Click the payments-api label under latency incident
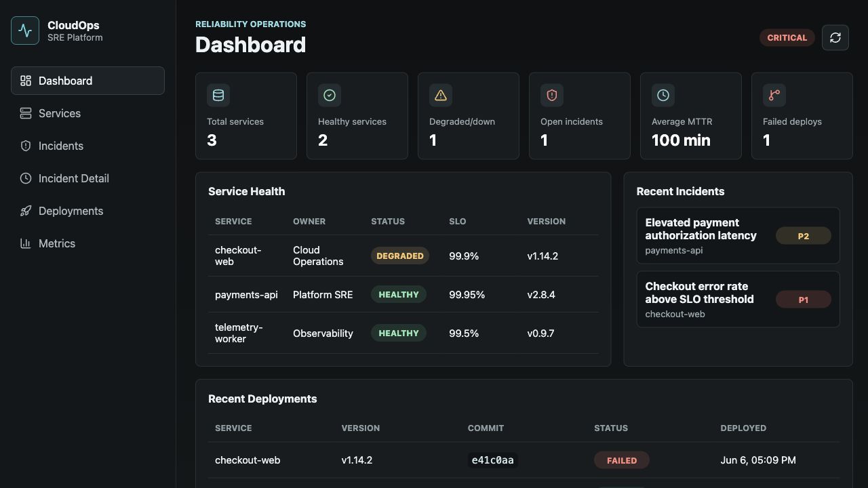 (674, 250)
